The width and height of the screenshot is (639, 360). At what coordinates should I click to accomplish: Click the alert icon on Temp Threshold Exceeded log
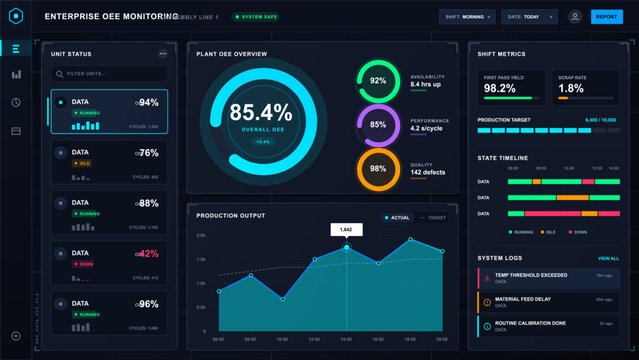click(x=487, y=278)
